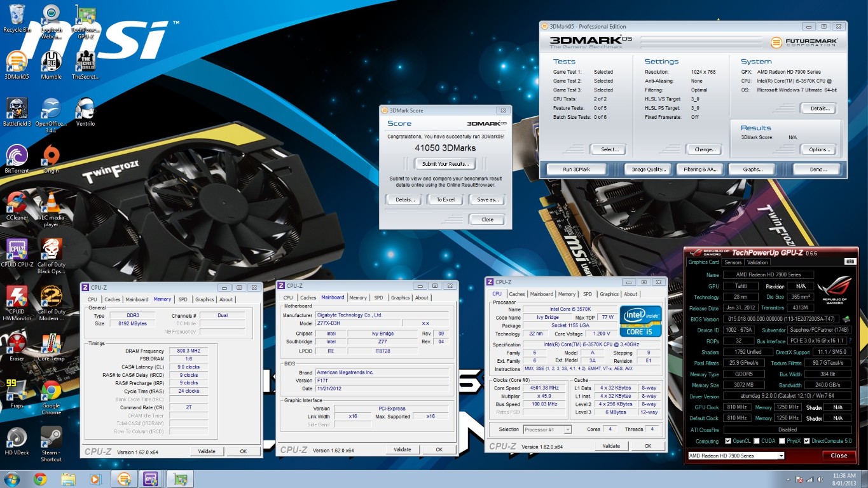Click the To Excel button
Viewport: 868px width, 488px height.
click(x=445, y=200)
